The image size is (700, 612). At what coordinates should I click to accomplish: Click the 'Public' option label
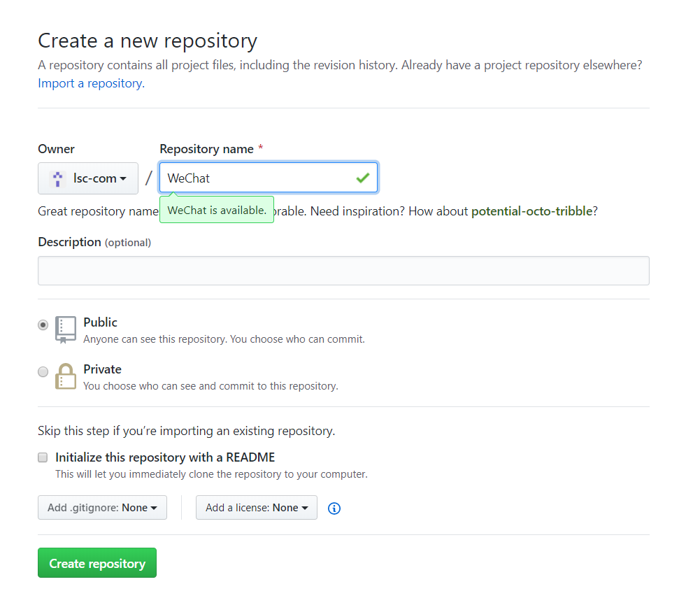click(x=100, y=322)
